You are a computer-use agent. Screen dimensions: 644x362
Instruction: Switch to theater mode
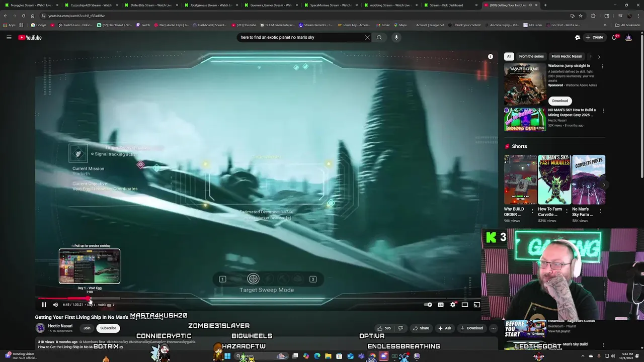[x=465, y=305]
